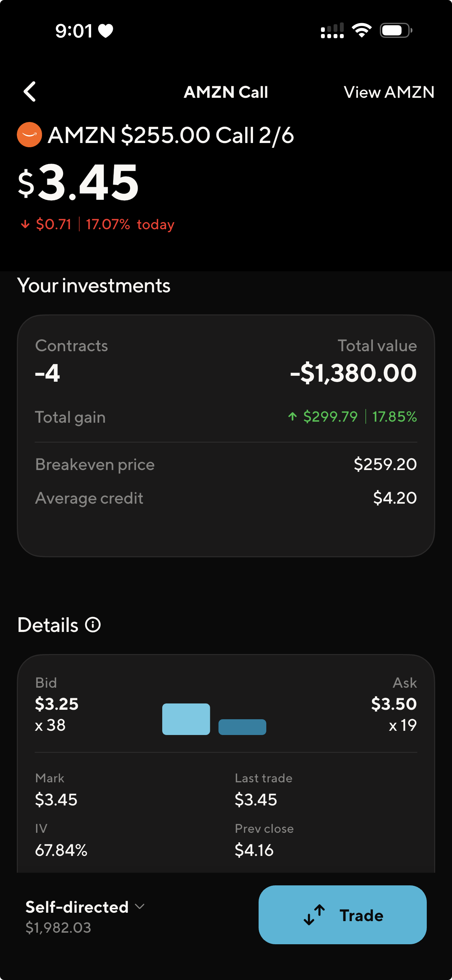Tap the green up arrow by Total gain

(x=292, y=417)
